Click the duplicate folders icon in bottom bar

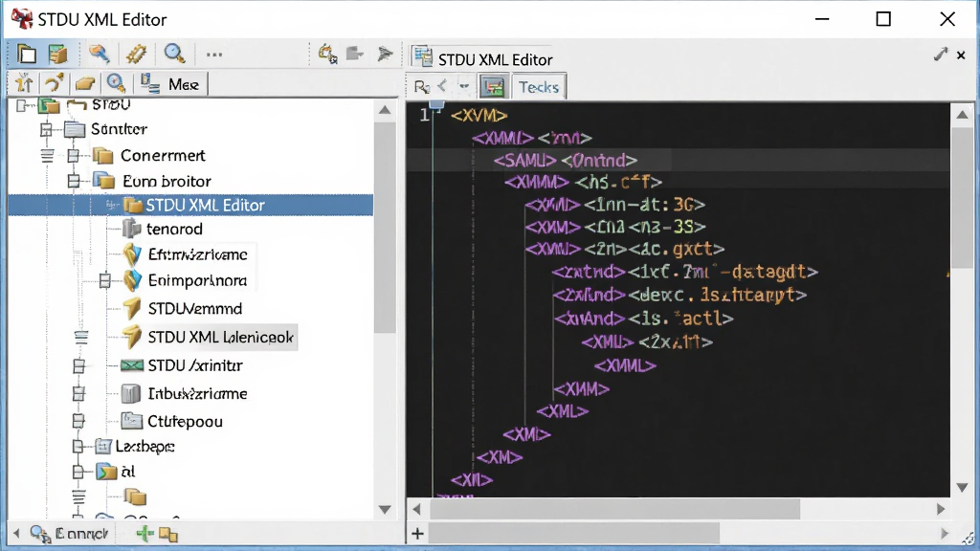(168, 534)
